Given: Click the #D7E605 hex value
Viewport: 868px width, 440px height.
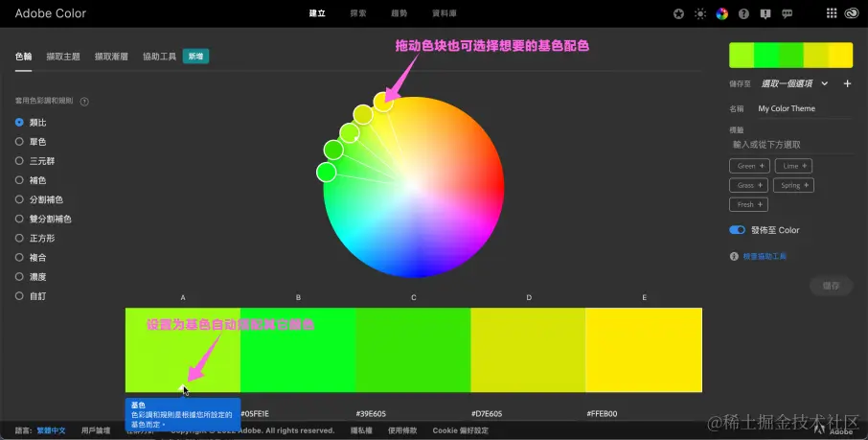Looking at the screenshot, I should tap(487, 414).
